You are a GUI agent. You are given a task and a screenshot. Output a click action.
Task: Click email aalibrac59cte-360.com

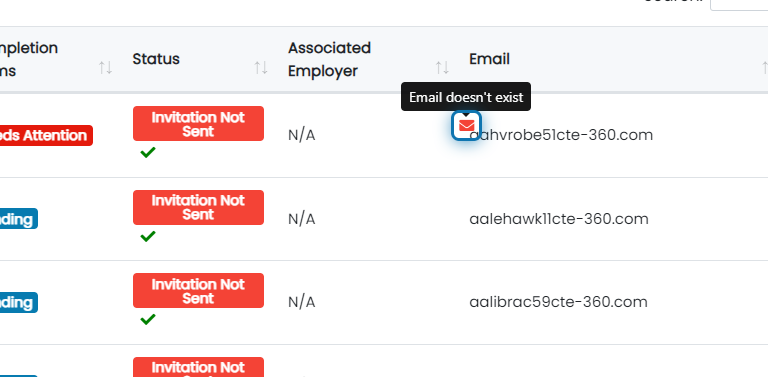click(558, 302)
